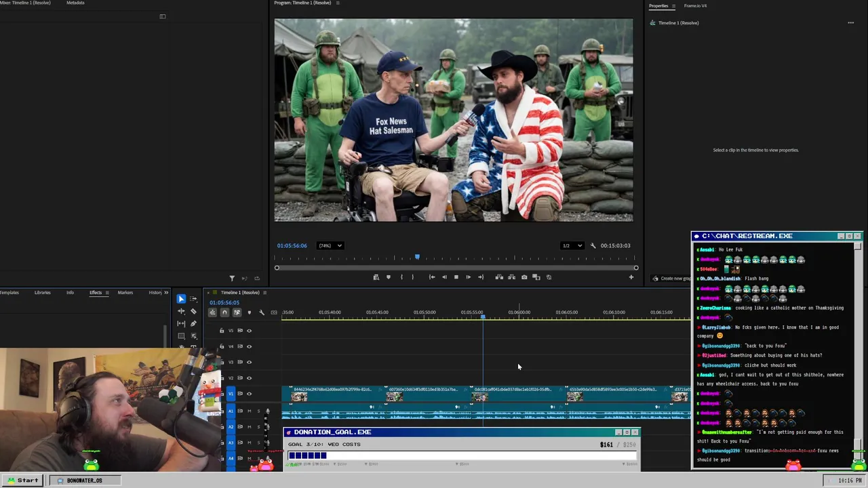Toggle insert and overwrite sequences as nests
The height and width of the screenshot is (488, 868).
tap(212, 312)
